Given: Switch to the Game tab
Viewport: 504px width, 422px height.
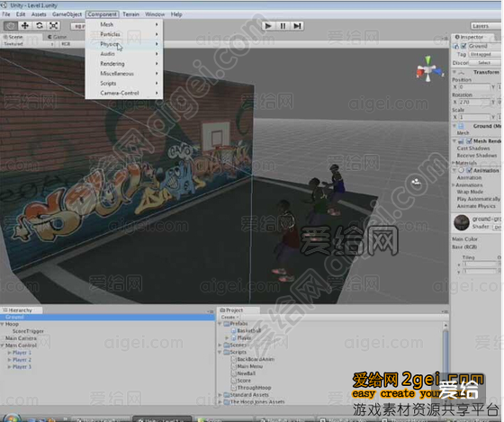Looking at the screenshot, I should (58, 37).
